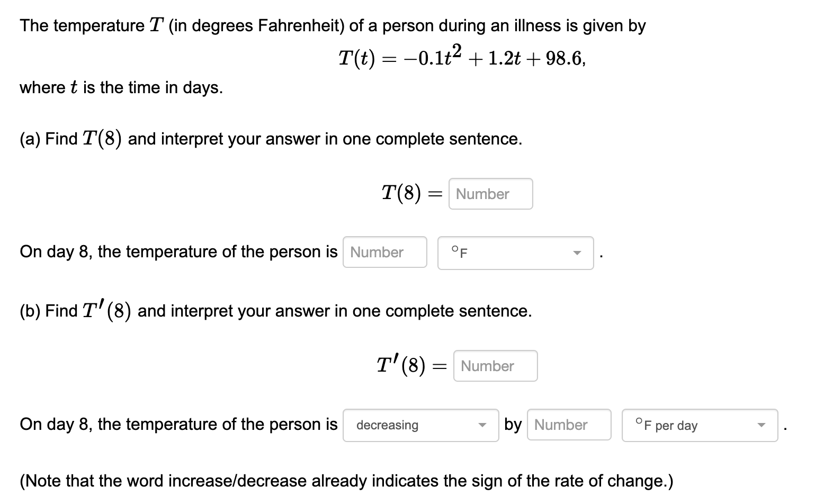Focus the empty answer box beside T(8) =

pyautogui.click(x=490, y=194)
